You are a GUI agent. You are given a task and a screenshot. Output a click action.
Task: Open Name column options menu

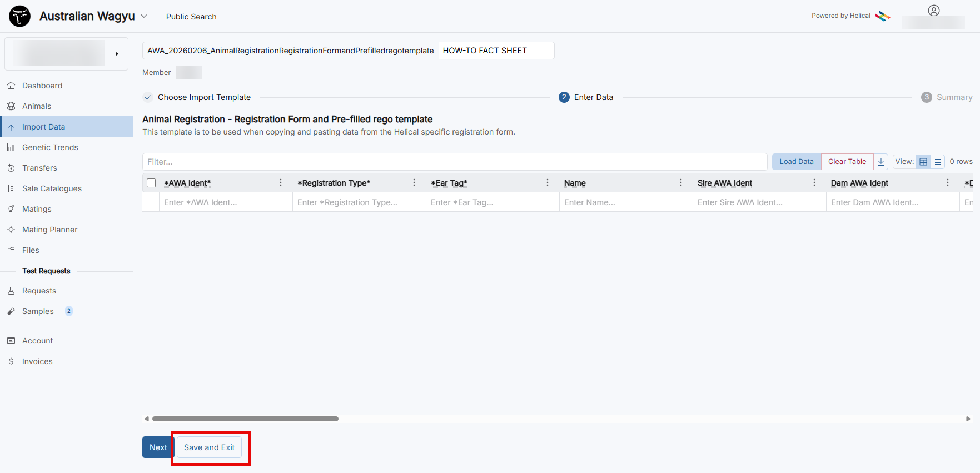pyautogui.click(x=681, y=183)
